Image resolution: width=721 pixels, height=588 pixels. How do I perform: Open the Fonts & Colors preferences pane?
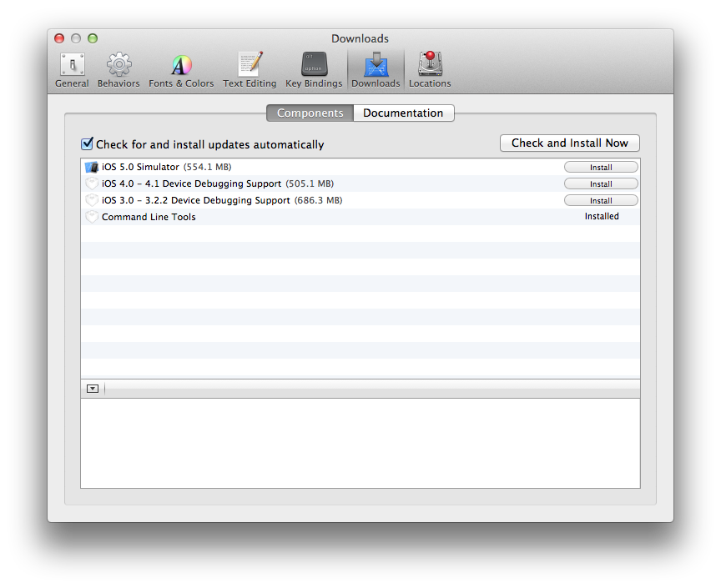pyautogui.click(x=181, y=70)
